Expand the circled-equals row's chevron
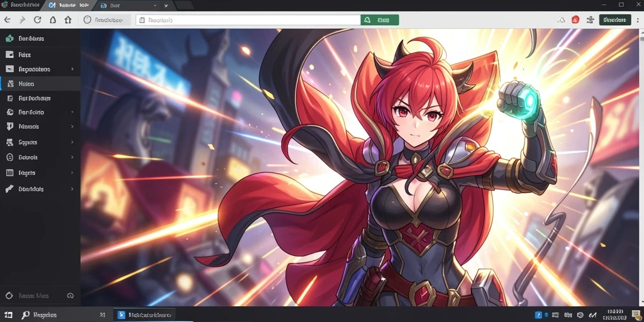This screenshot has width=644, height=322. pyautogui.click(x=72, y=157)
